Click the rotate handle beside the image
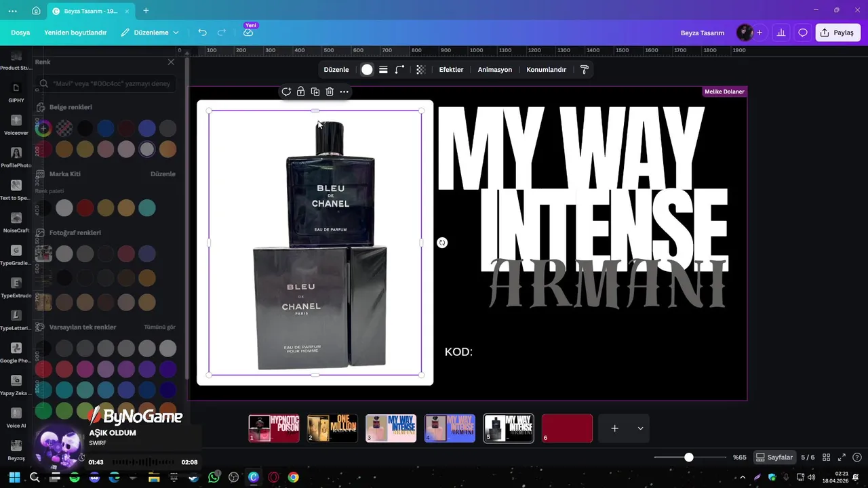Image resolution: width=868 pixels, height=488 pixels. point(442,243)
